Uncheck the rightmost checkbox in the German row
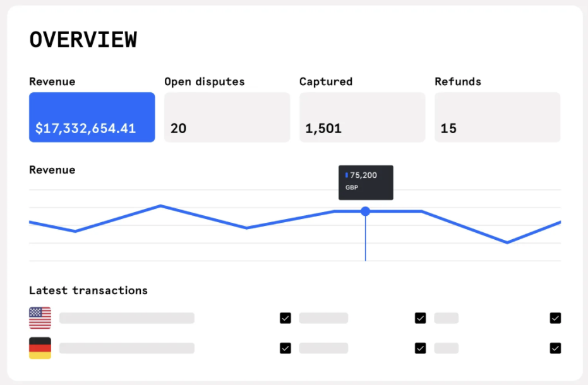The width and height of the screenshot is (588, 385). (555, 348)
